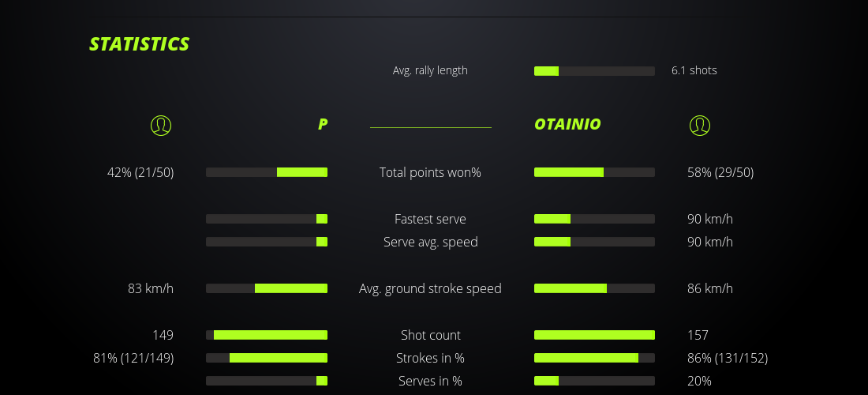Click Otainio's Total points won bar

tap(594, 172)
